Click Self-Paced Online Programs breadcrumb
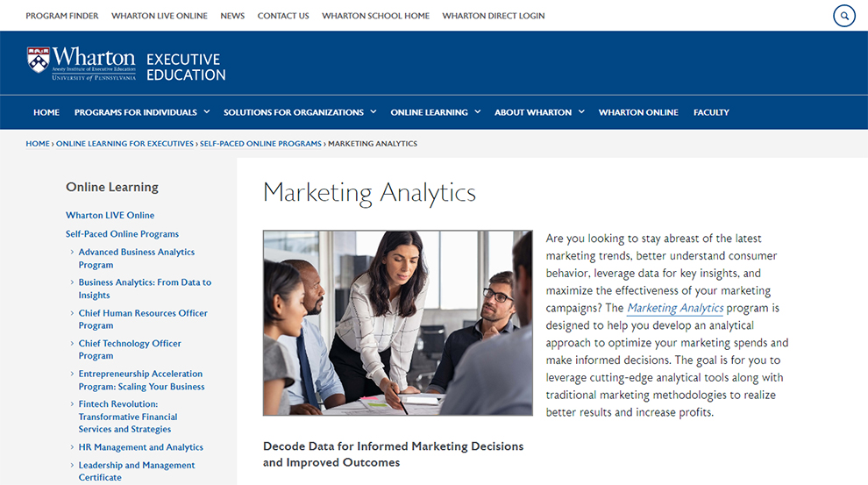Image resolution: width=868 pixels, height=485 pixels. (x=260, y=144)
